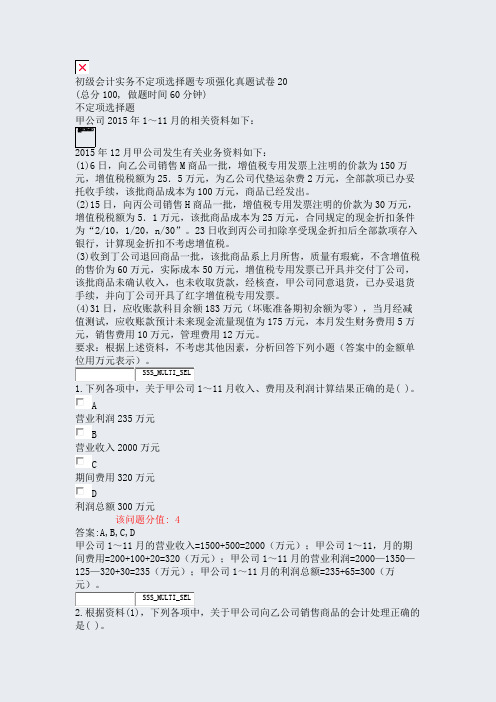The image size is (496, 702).
Task: Click the red text 该问题分值: 4
Action: click(148, 520)
